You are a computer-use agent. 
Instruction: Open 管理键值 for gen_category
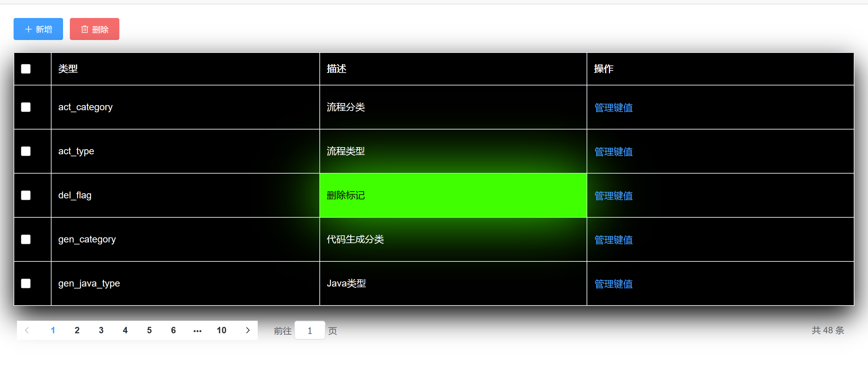point(613,240)
